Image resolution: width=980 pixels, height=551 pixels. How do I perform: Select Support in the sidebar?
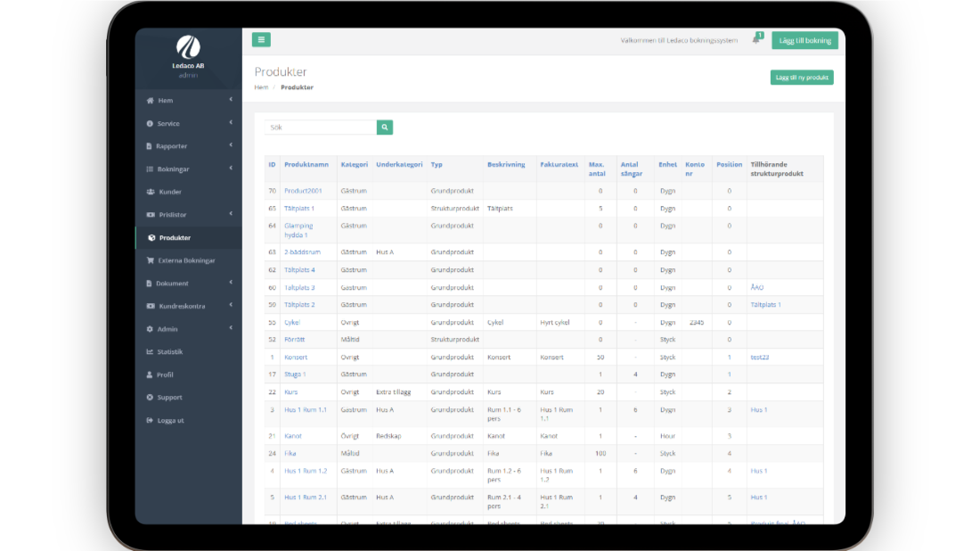click(x=169, y=398)
